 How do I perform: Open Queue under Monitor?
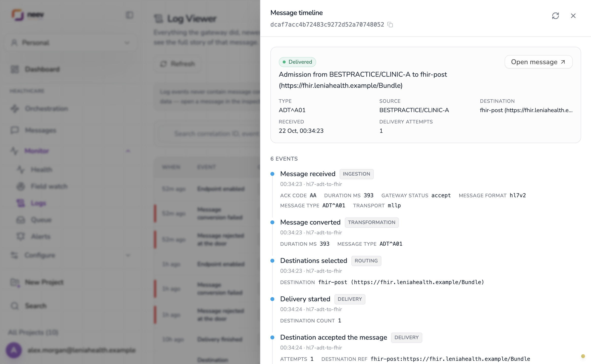pyautogui.click(x=41, y=220)
